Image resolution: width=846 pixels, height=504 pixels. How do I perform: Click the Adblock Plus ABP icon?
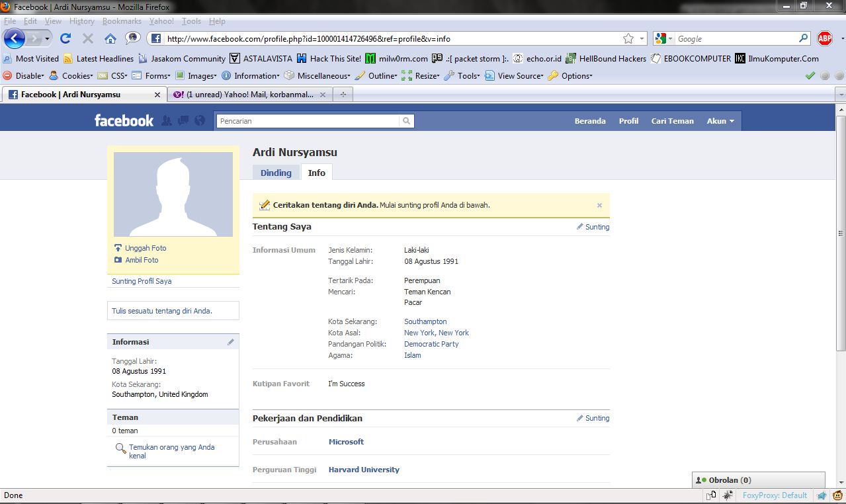825,38
